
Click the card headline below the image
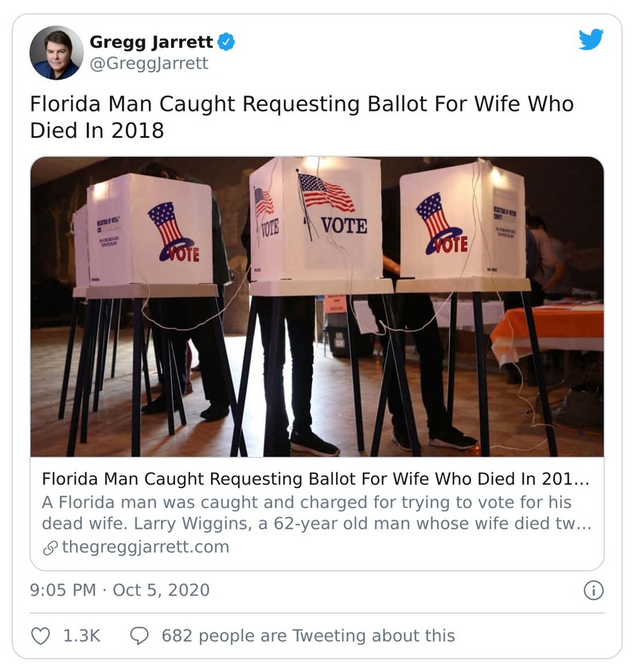tap(316, 479)
